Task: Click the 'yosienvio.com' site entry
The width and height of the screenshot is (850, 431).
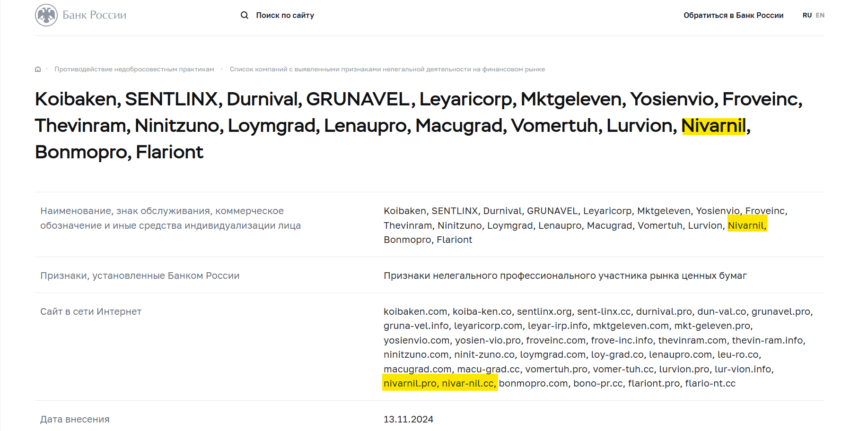Action: pyautogui.click(x=416, y=340)
